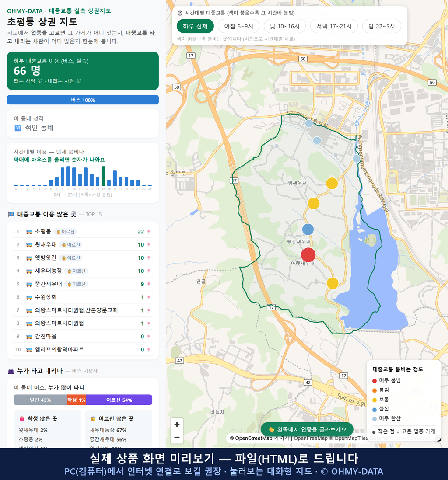
Task: Select the southernmost yellow stop marker near the lake
Action: (332, 283)
